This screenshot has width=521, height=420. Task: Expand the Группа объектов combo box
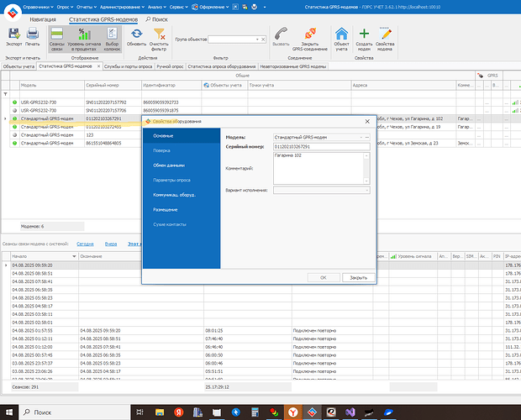coord(257,39)
